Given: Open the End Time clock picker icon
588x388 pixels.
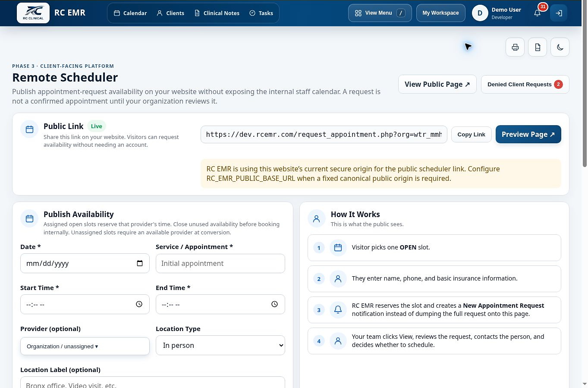Looking at the screenshot, I should click(274, 304).
